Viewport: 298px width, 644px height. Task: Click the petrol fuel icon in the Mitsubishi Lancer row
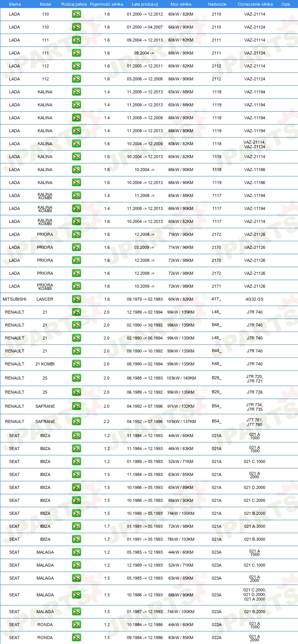[77, 299]
